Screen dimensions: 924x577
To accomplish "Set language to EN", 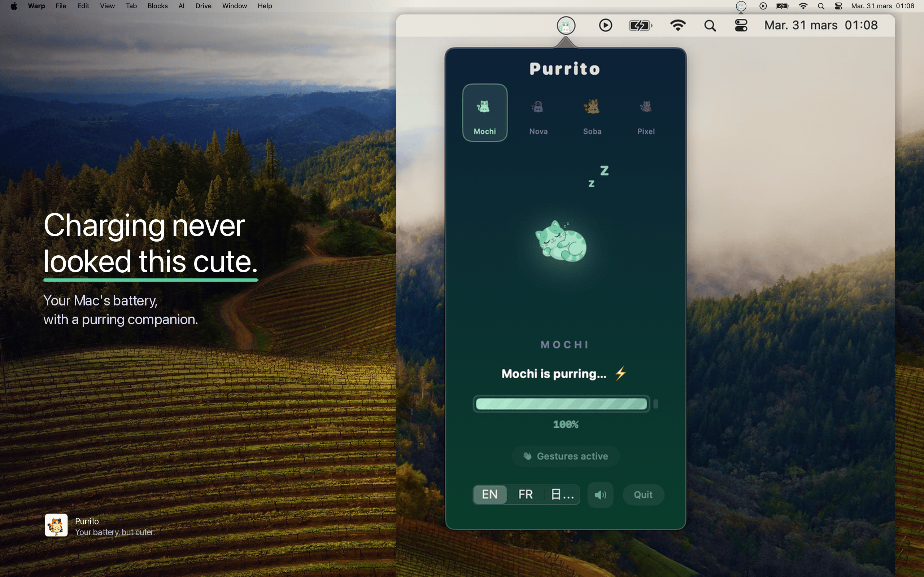I will [490, 494].
